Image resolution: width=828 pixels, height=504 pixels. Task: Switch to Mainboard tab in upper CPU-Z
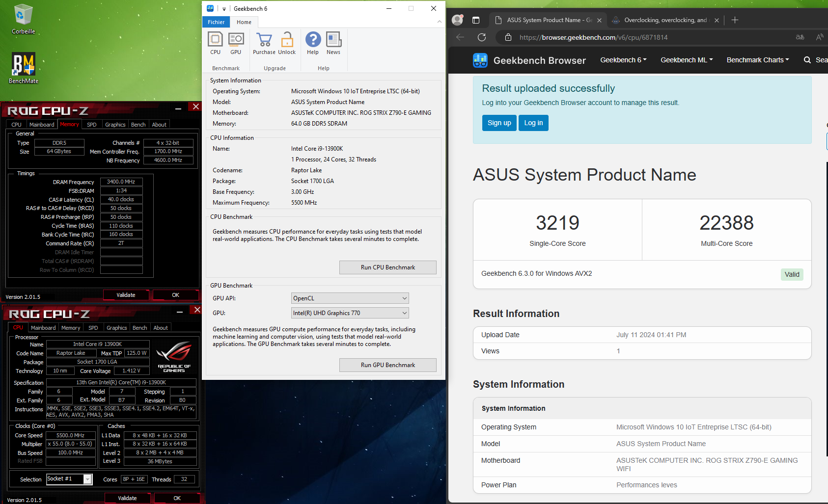coord(42,125)
